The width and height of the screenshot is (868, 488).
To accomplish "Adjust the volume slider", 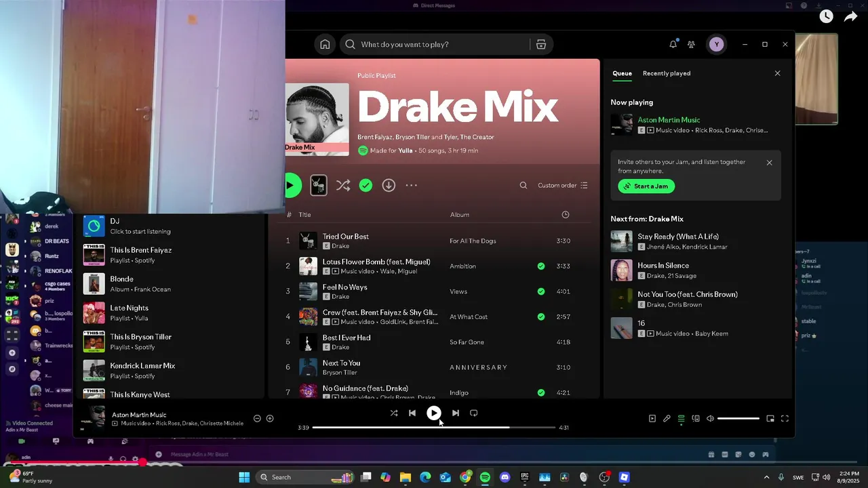I will [x=738, y=419].
